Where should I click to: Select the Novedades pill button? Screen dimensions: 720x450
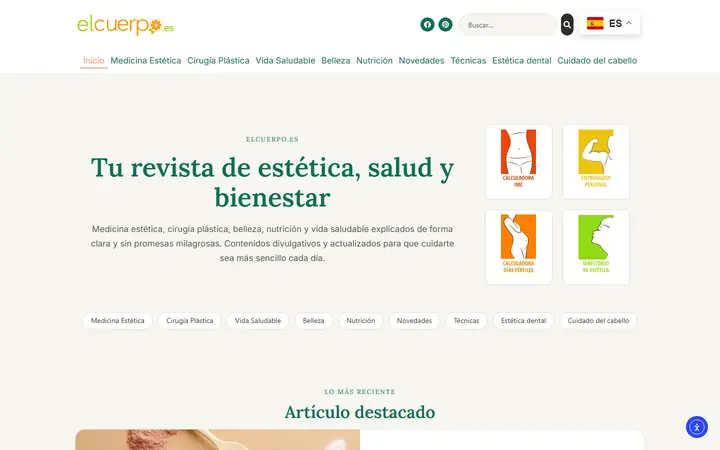tap(414, 321)
